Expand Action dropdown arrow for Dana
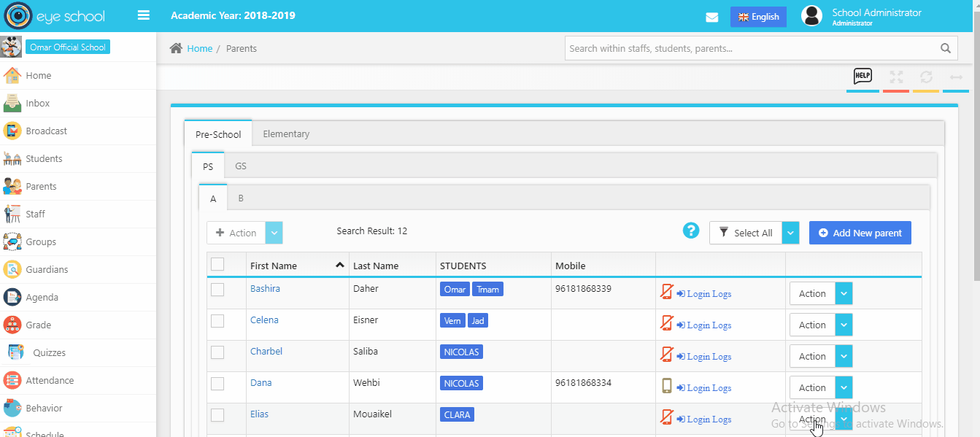Screen dimensions: 980x437 point(844,387)
